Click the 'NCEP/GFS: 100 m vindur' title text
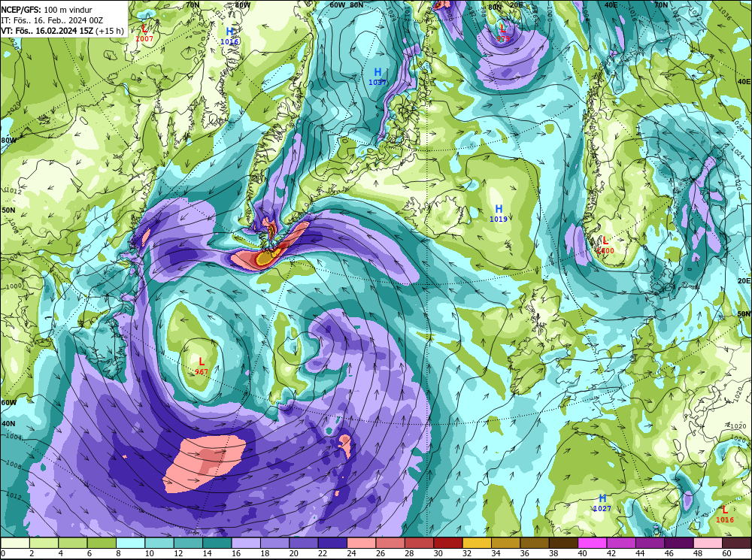 click(x=47, y=10)
